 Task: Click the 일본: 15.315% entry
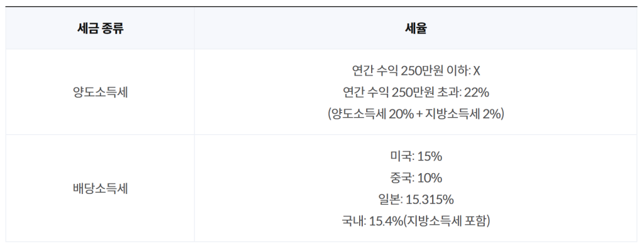(416, 200)
